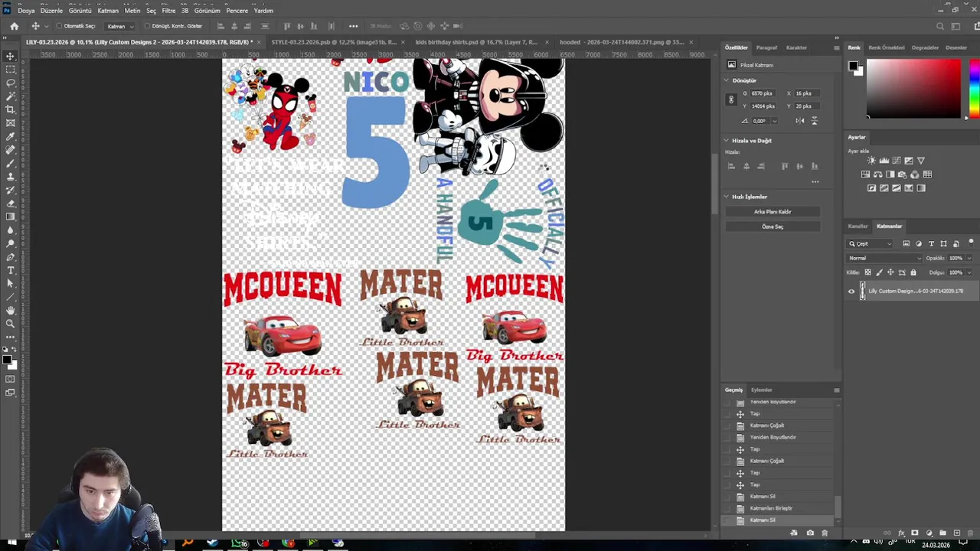Create a new group folder icon
980x551 pixels.
click(942, 533)
